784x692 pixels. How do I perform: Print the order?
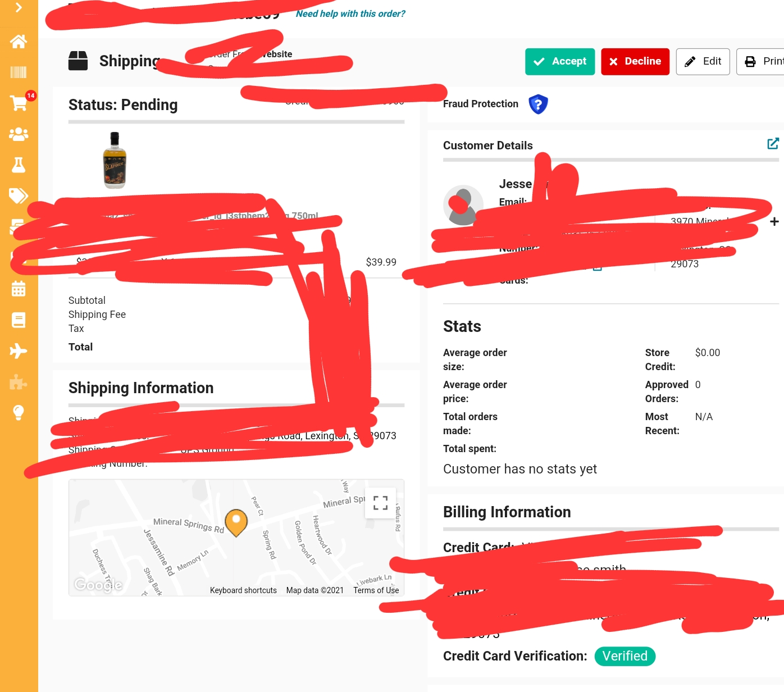762,61
